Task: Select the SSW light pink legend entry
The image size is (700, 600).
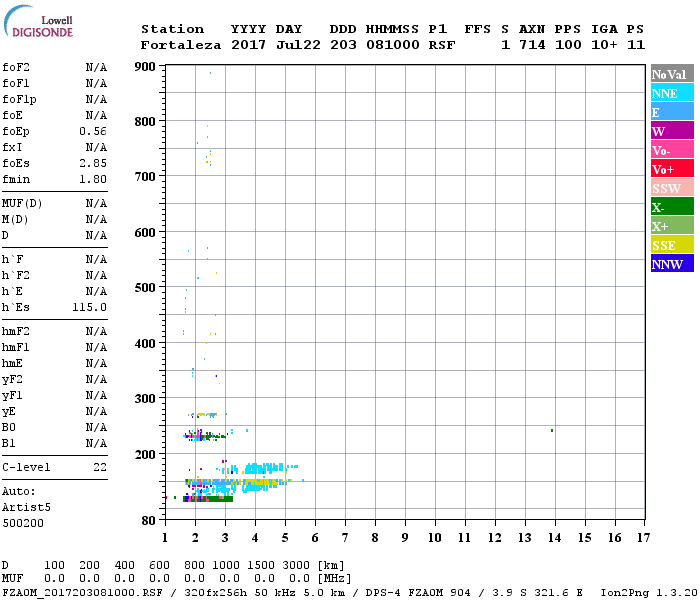Action: [672, 188]
